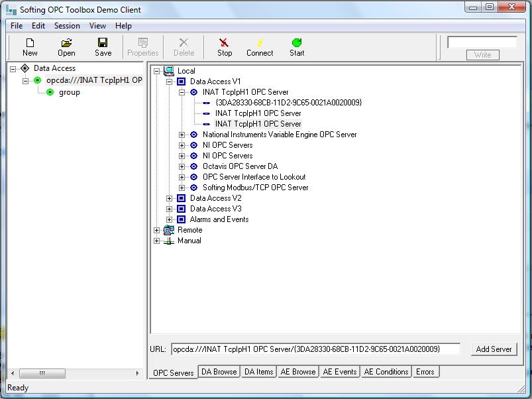The height and width of the screenshot is (399, 532).
Task: Click the green icon beside opcda:///INAT session
Action: tap(37, 80)
